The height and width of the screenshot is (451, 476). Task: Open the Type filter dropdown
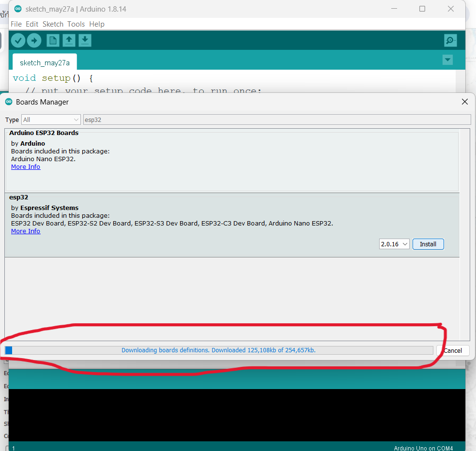pos(51,120)
